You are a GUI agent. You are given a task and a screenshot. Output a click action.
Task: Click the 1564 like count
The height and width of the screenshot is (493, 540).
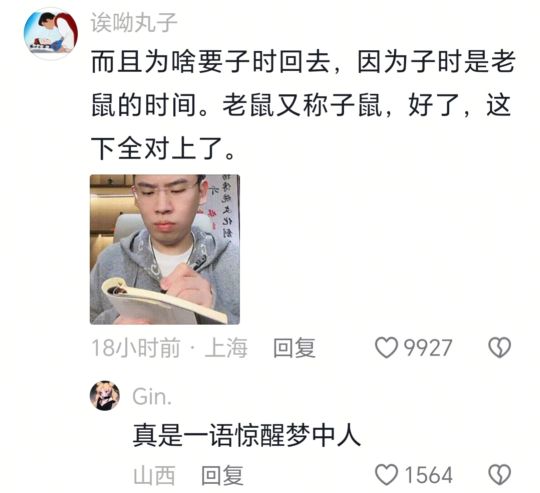(x=428, y=475)
